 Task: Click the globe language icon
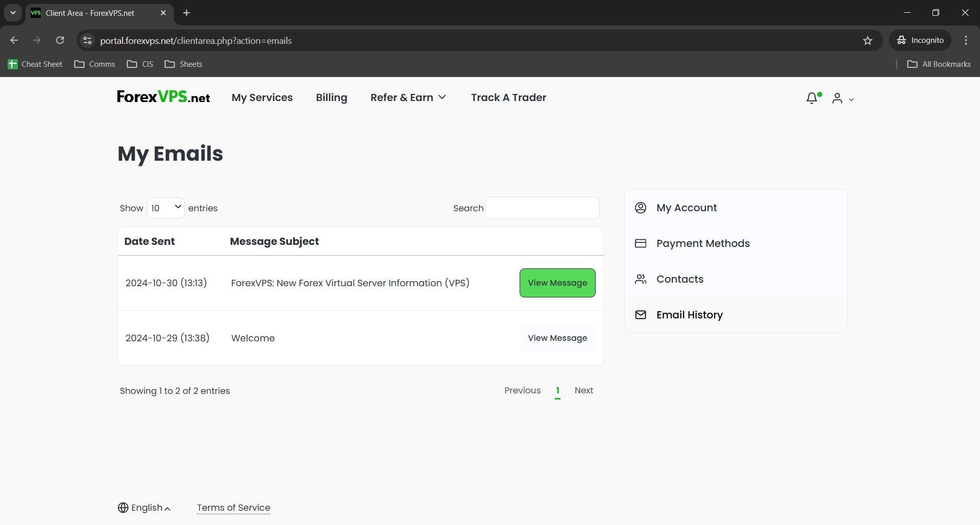click(x=123, y=508)
